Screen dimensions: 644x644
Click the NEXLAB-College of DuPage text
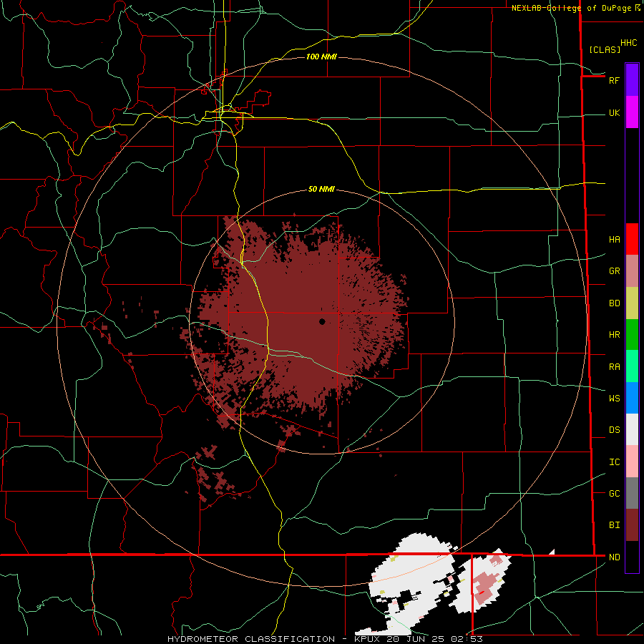[571, 8]
